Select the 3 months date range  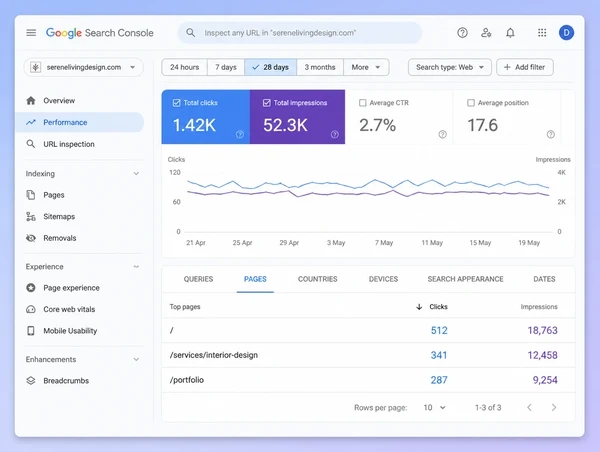pos(320,67)
